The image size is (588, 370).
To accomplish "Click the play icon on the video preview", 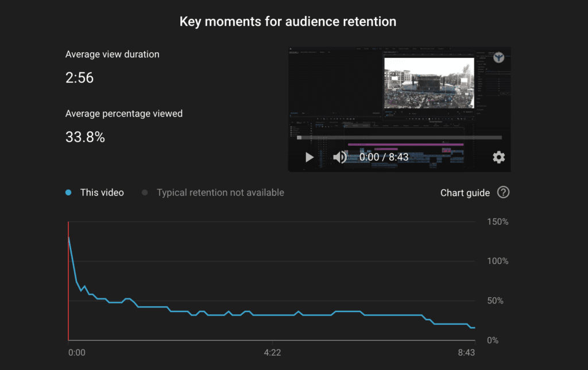I will (x=310, y=157).
